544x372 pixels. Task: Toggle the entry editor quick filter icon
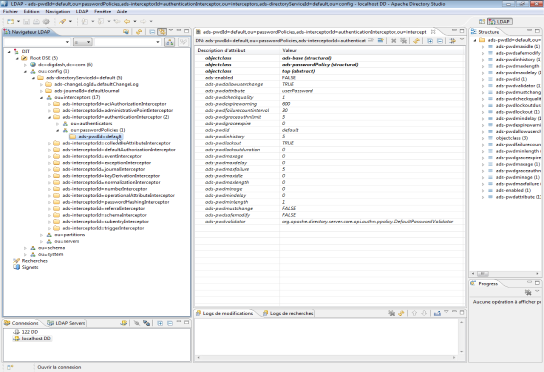click(452, 41)
